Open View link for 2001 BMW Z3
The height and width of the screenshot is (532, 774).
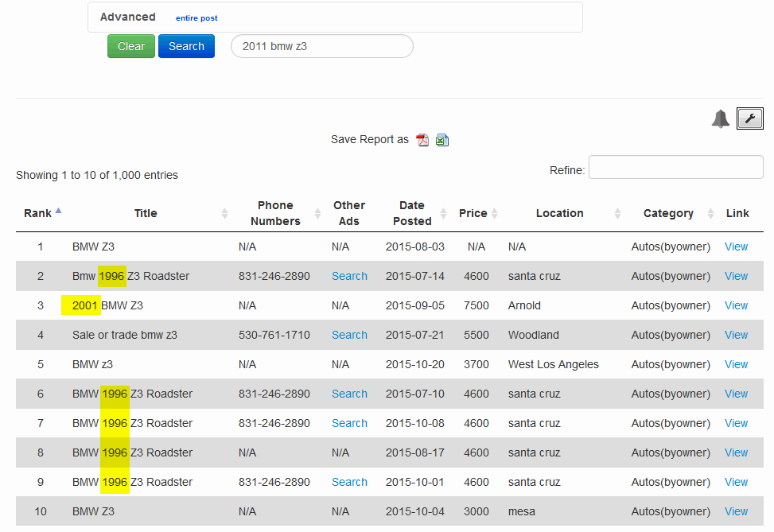tap(736, 306)
